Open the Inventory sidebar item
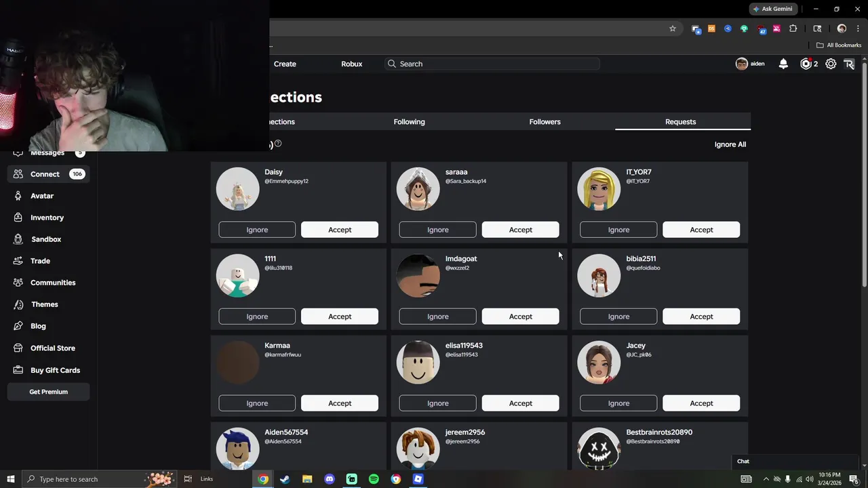The width and height of the screenshot is (868, 488). 47,218
